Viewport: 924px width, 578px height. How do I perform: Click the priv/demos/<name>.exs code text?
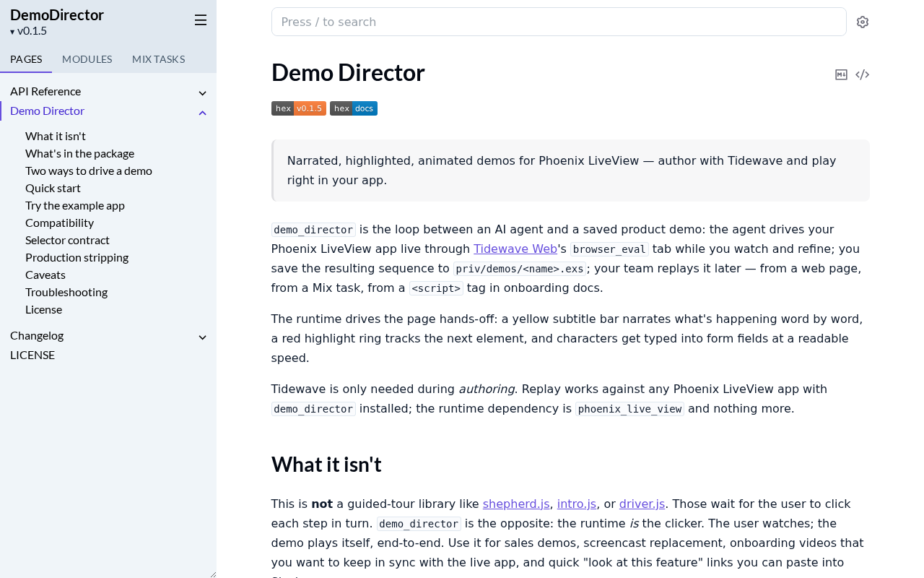click(x=520, y=269)
